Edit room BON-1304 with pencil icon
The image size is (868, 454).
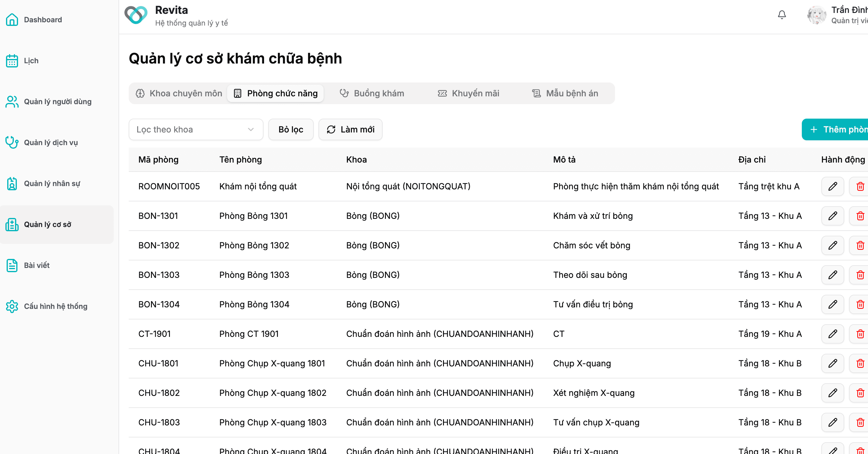pos(833,304)
